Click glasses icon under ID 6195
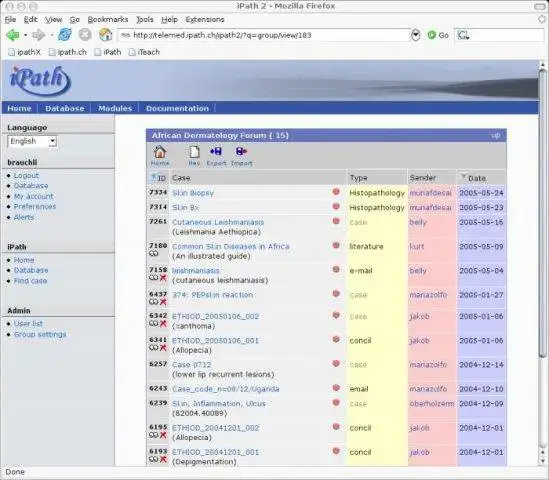This screenshot has height=480, width=549. point(154,435)
